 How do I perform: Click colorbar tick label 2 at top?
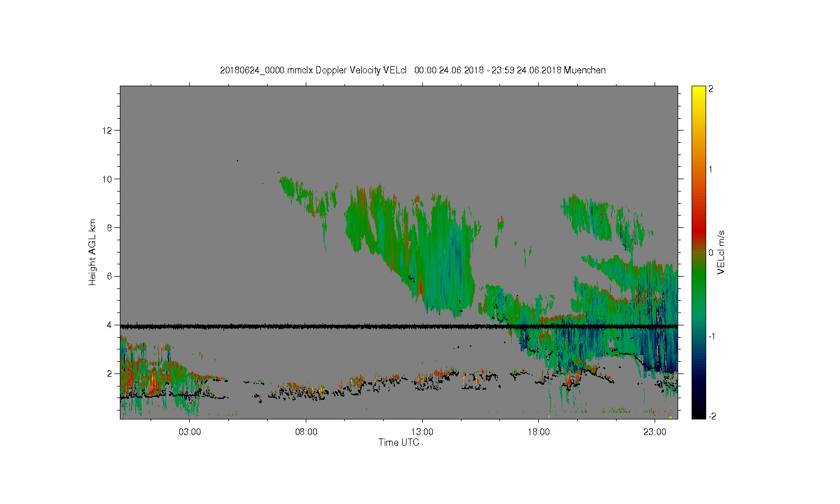tap(711, 89)
